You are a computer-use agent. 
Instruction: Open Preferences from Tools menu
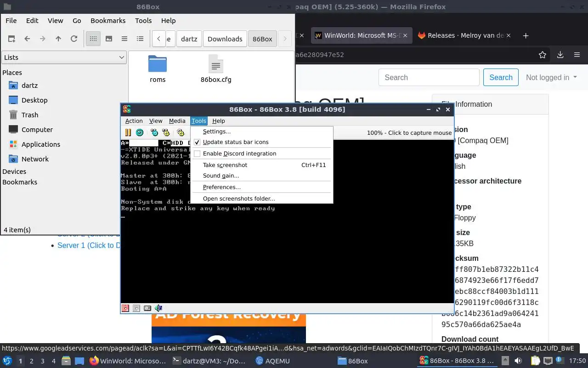click(262, 187)
